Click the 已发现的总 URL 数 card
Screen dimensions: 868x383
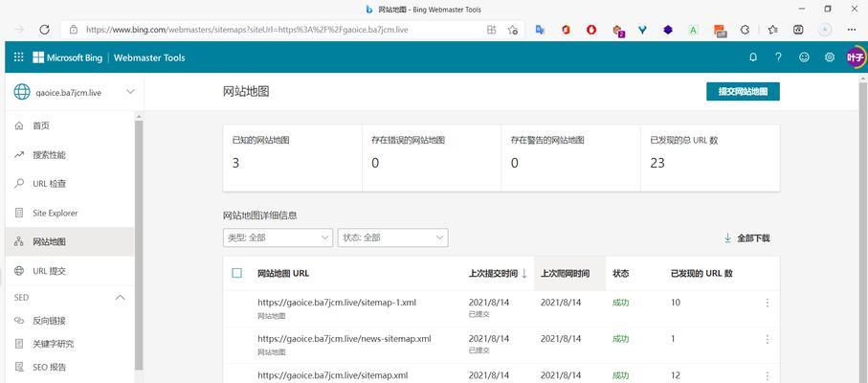[x=710, y=158]
